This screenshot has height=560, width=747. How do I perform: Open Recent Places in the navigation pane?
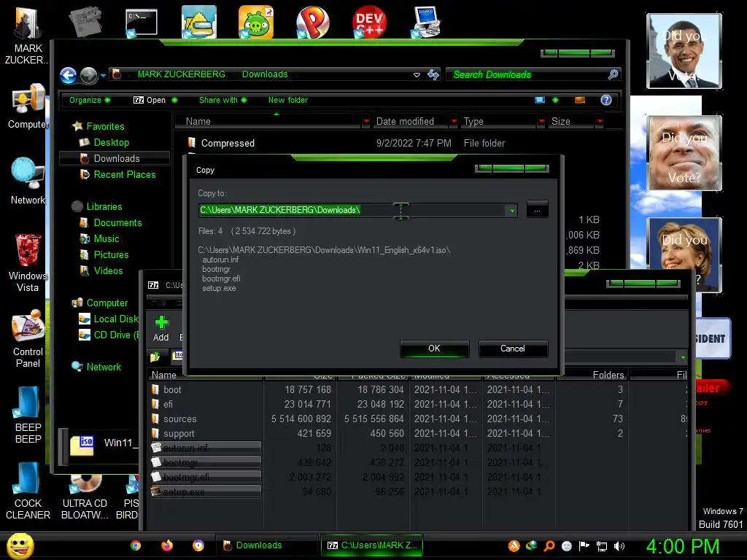(x=124, y=175)
